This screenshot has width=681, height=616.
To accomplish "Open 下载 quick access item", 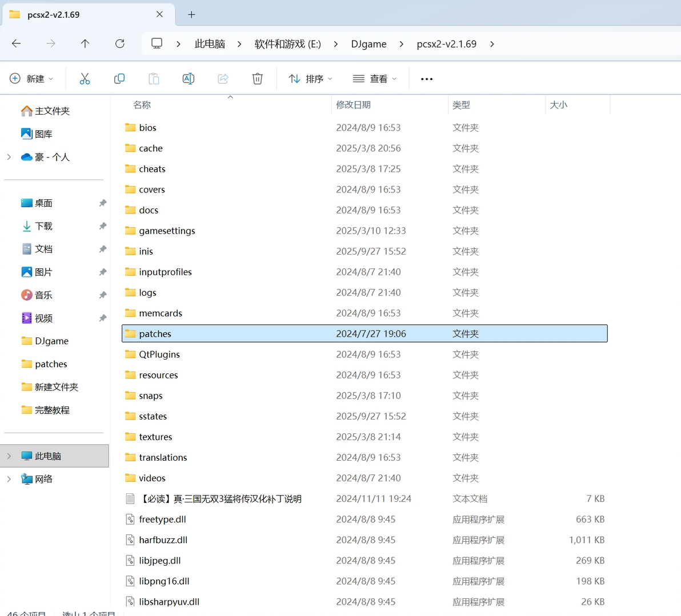I will point(37,226).
